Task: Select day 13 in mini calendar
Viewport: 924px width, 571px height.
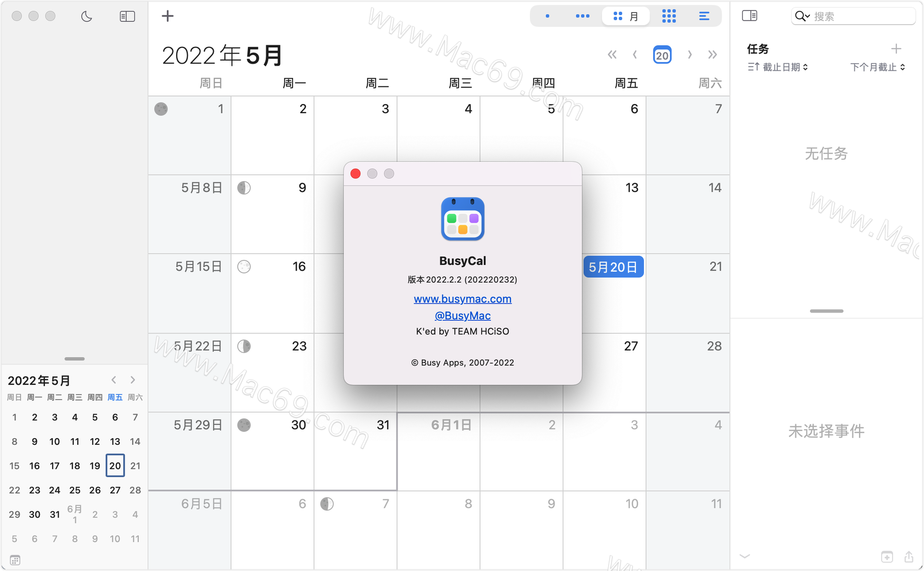Action: coord(115,441)
